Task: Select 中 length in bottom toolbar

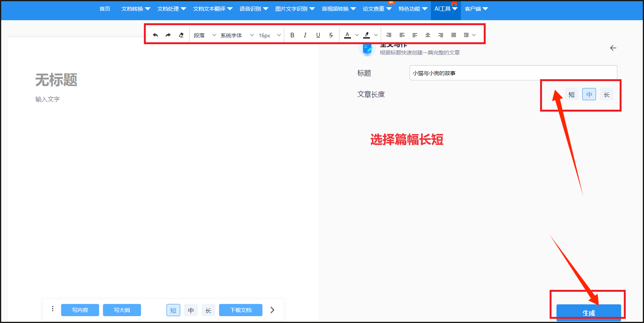Action: [191, 310]
